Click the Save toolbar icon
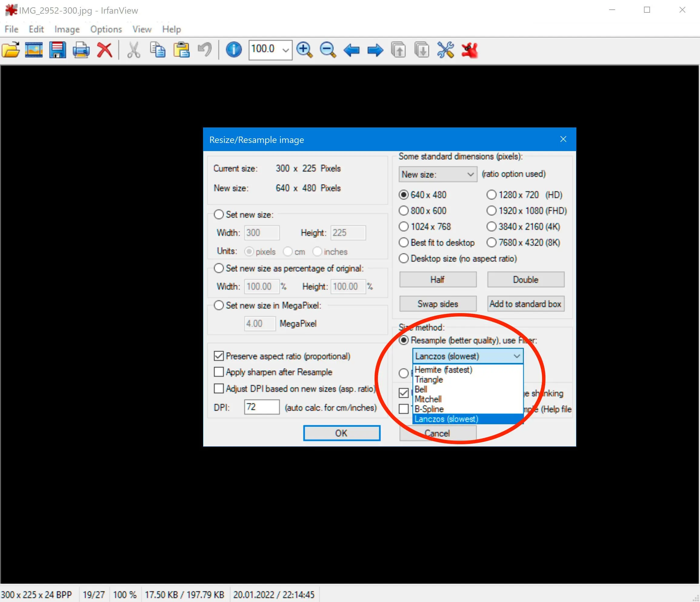 [x=58, y=49]
